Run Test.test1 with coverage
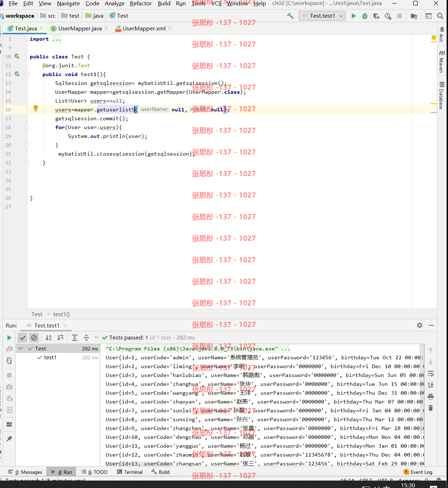The height and width of the screenshot is (488, 448). click(x=376, y=16)
